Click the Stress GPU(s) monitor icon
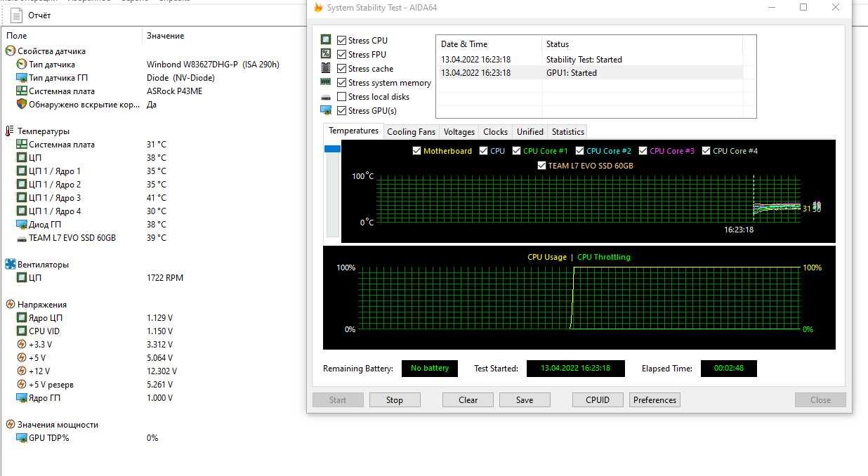 326,110
